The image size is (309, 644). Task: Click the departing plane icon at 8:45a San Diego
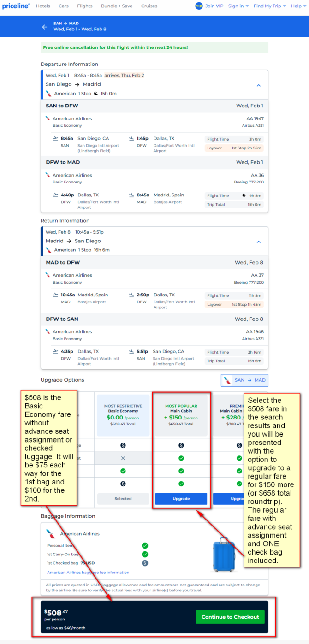pos(56,138)
